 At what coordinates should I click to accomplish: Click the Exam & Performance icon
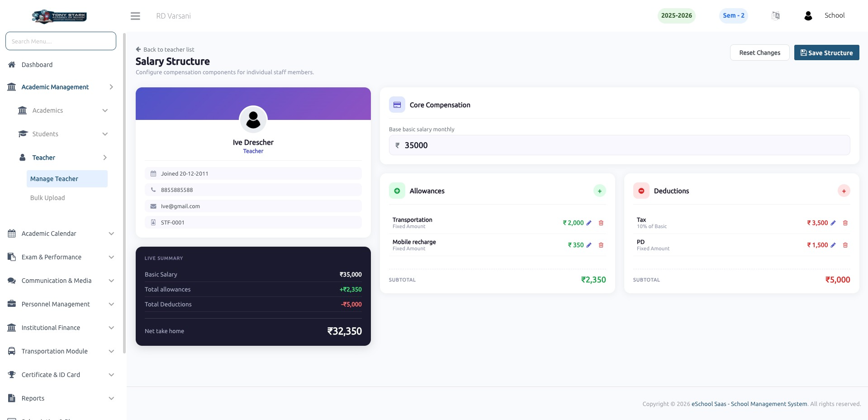click(x=12, y=257)
